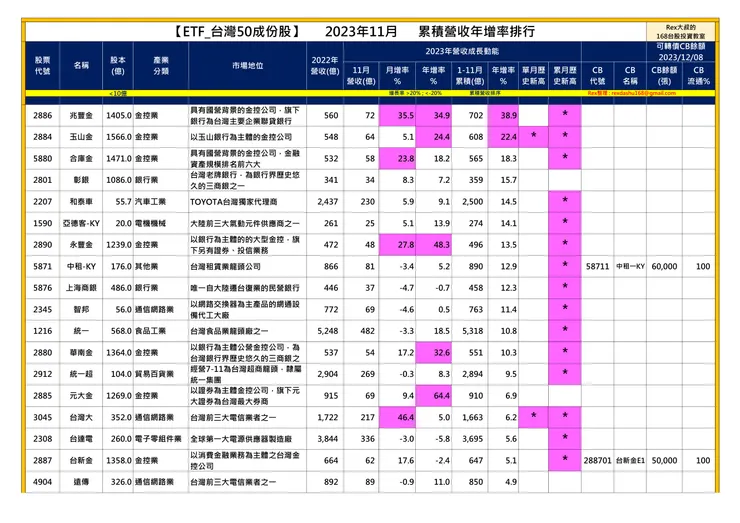Click the name cell 上海商銀
The image size is (740, 523).
coord(81,288)
